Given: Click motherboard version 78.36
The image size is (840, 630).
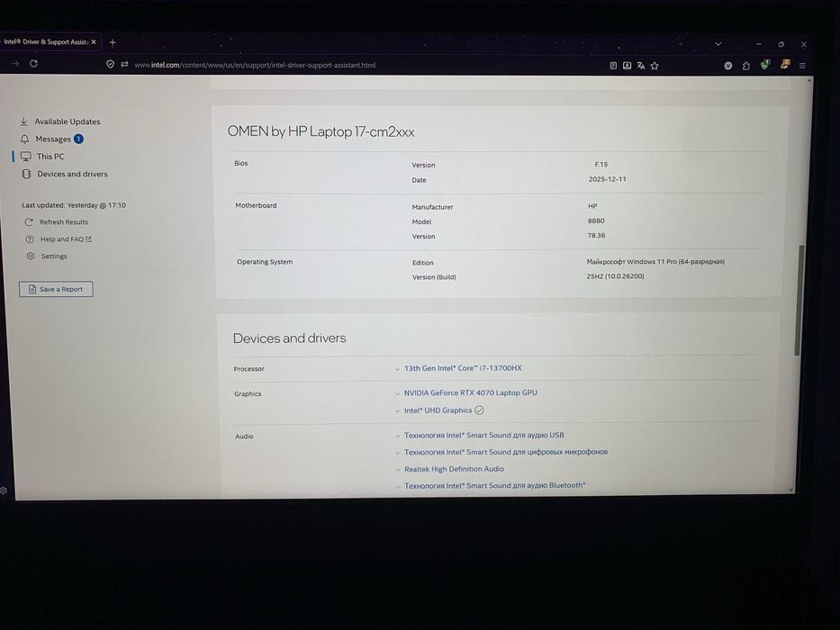Looking at the screenshot, I should pyautogui.click(x=596, y=236).
